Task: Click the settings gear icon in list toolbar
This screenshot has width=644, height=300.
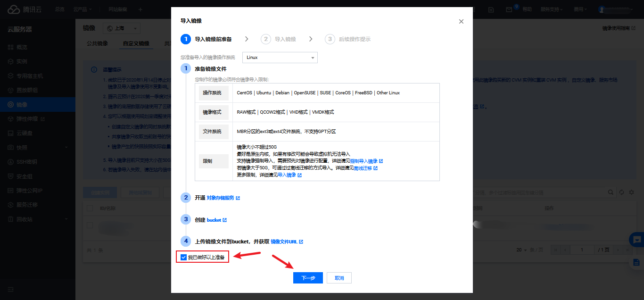Action: (632, 192)
